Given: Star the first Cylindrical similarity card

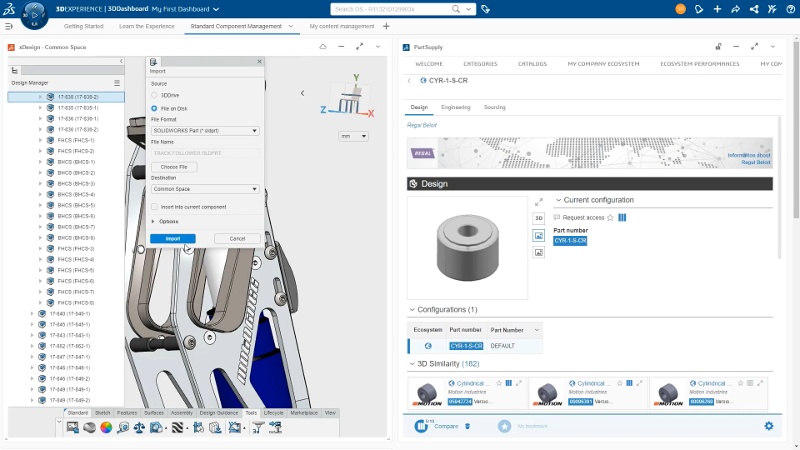Looking at the screenshot, I should point(499,383).
